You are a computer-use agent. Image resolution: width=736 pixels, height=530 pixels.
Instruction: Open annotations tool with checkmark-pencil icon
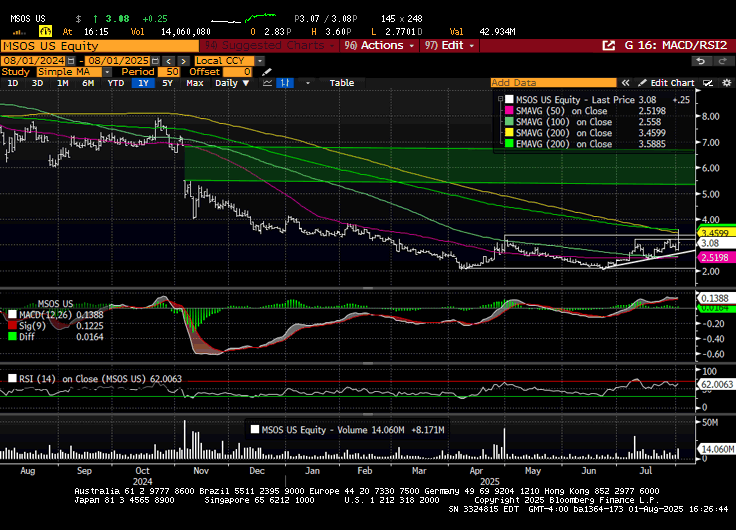[708, 83]
